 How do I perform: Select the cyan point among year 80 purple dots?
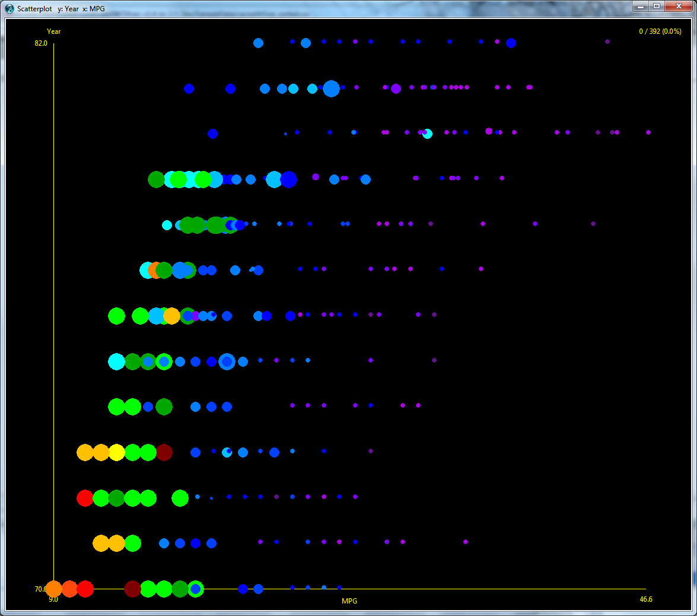[x=427, y=134]
